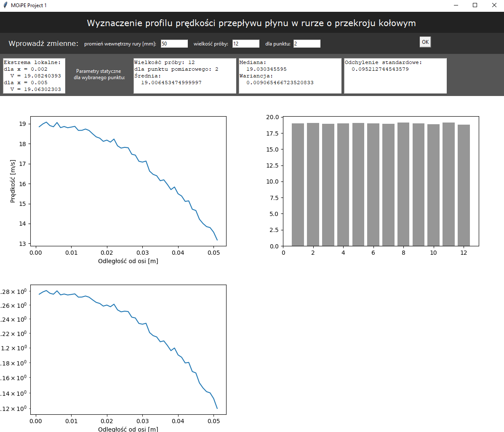This screenshot has width=504, height=432.
Task: Click the median value 19.030345595
Action: point(267,69)
